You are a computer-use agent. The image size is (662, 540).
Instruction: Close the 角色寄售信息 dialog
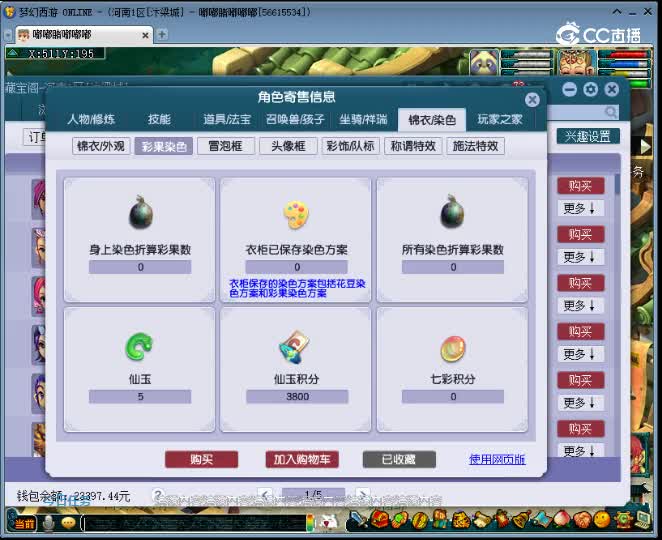click(532, 100)
